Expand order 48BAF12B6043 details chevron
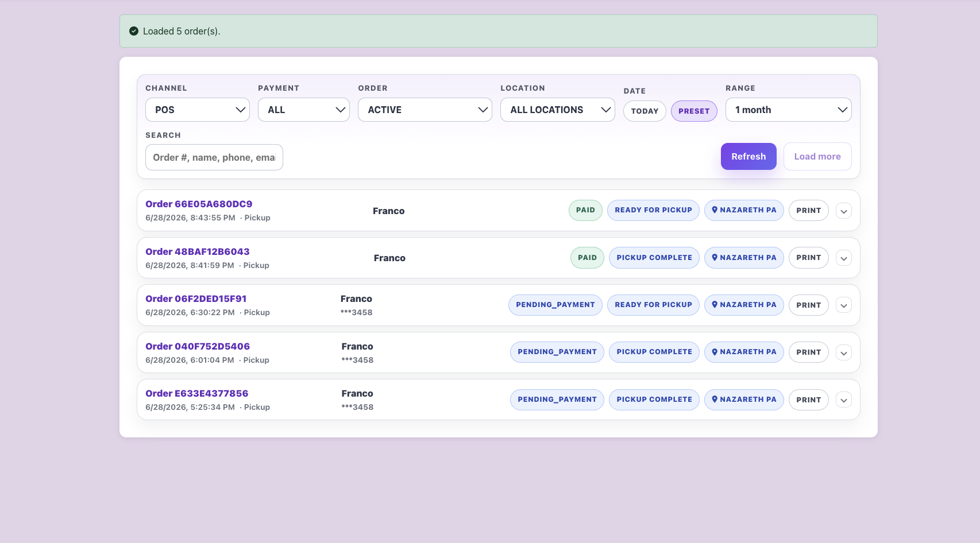The image size is (980, 543). point(843,258)
